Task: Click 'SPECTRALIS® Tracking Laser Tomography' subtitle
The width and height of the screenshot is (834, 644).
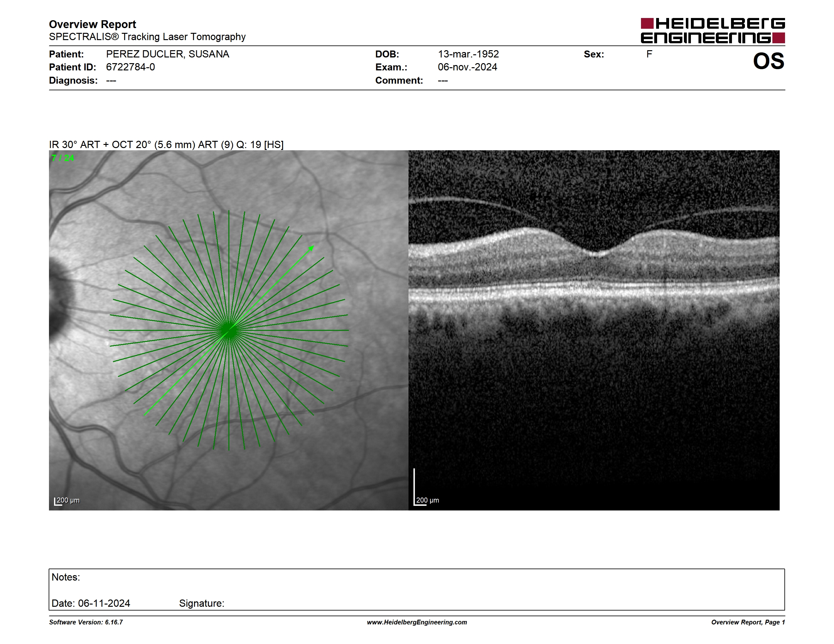Action: [x=147, y=37]
